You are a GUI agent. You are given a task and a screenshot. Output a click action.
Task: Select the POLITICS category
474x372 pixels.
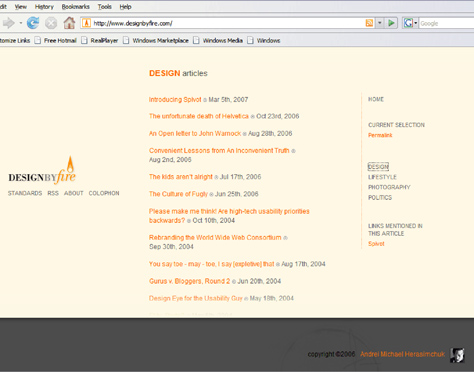[380, 198]
